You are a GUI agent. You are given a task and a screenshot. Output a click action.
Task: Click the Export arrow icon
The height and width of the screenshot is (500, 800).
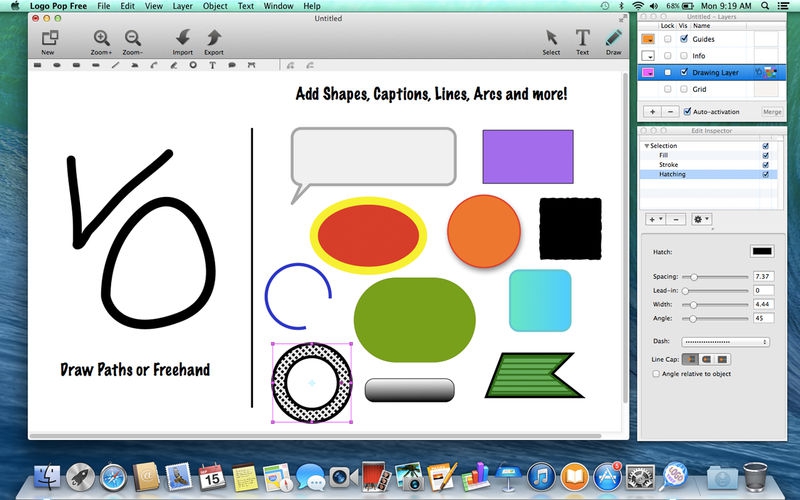point(214,38)
